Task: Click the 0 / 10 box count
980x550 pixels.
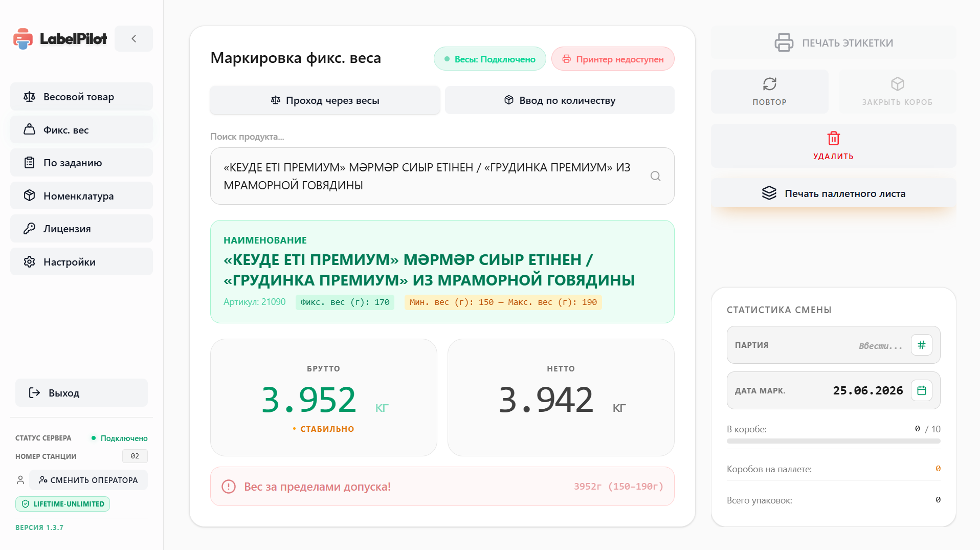Action: click(x=927, y=429)
